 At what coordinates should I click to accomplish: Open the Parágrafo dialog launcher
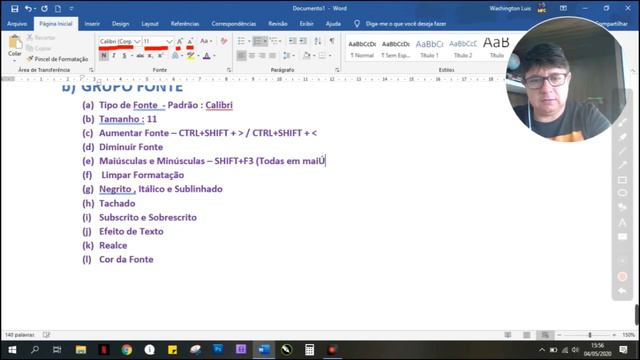[x=337, y=70]
